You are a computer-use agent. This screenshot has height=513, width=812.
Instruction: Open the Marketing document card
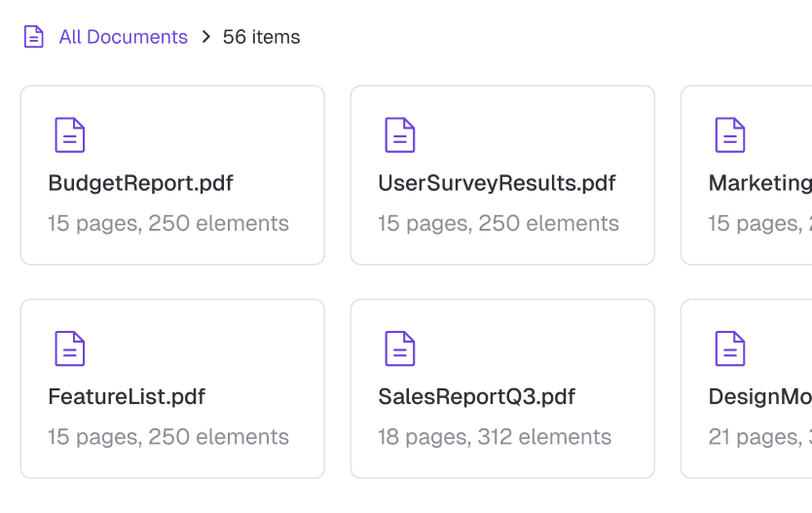pos(746,175)
